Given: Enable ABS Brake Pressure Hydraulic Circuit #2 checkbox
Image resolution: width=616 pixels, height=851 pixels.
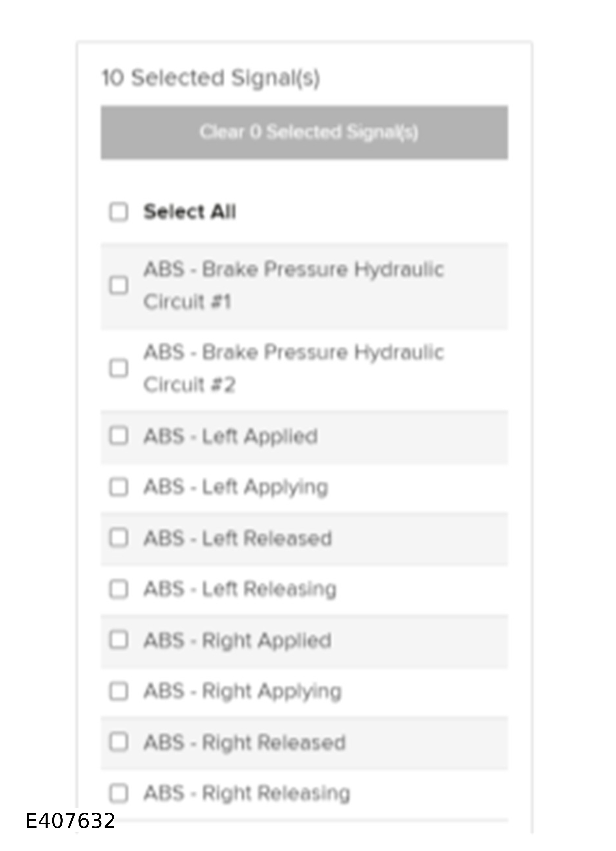Looking at the screenshot, I should (x=118, y=368).
